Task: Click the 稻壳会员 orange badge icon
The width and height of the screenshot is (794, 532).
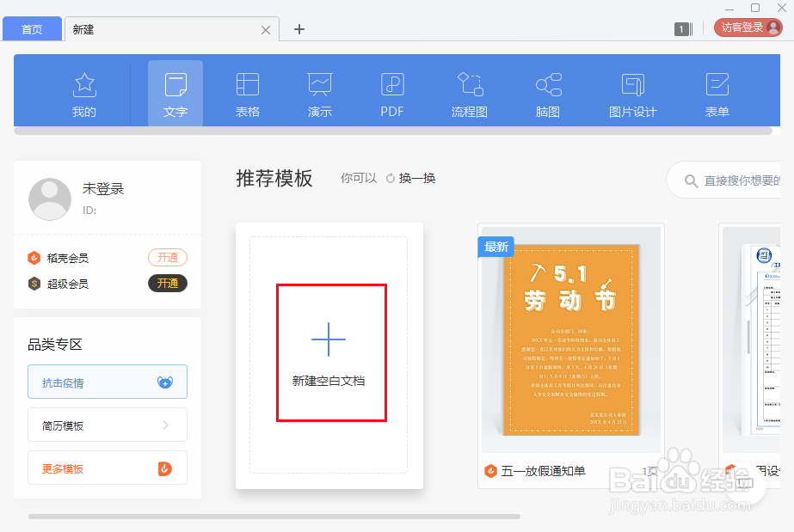Action: tap(34, 258)
